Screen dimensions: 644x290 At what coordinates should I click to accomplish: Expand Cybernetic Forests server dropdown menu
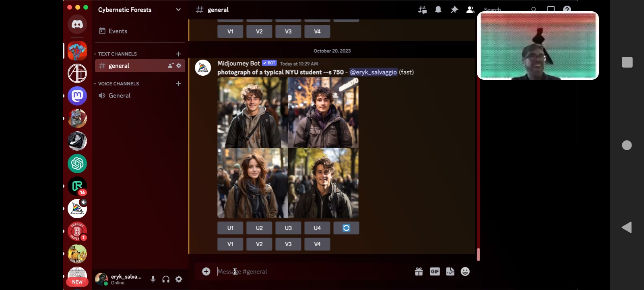(178, 10)
